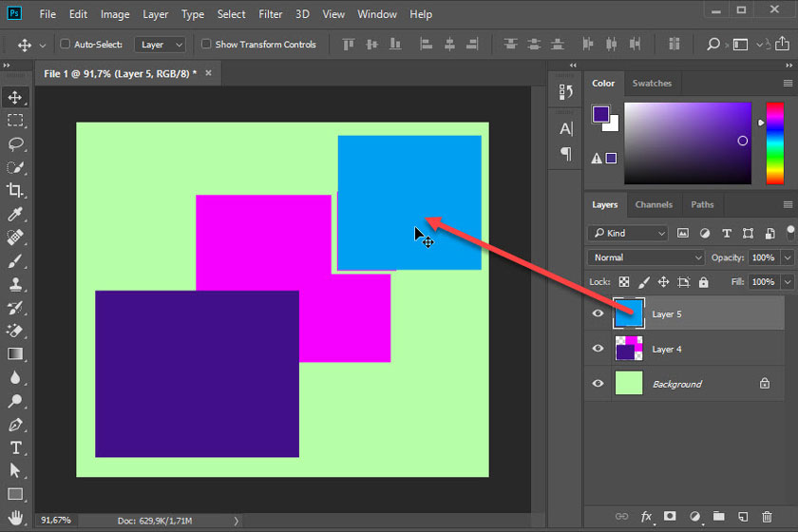Select the Eraser tool
This screenshot has width=798, height=532.
15,331
